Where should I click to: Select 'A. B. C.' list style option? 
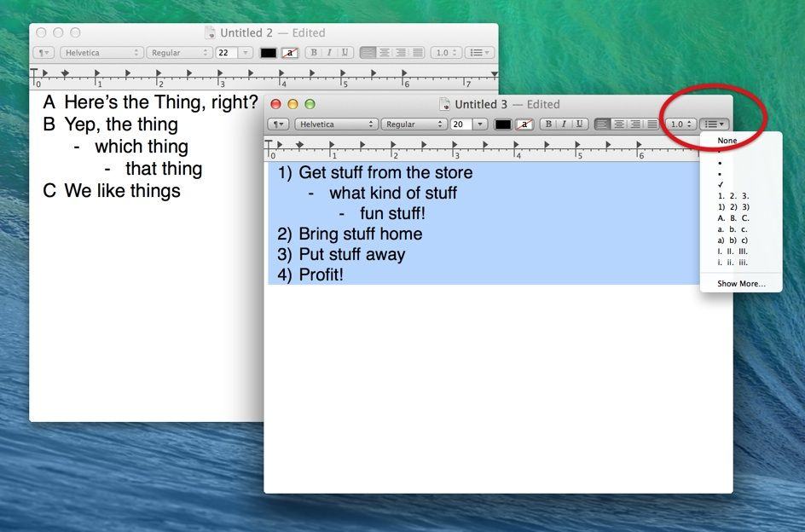pos(733,218)
